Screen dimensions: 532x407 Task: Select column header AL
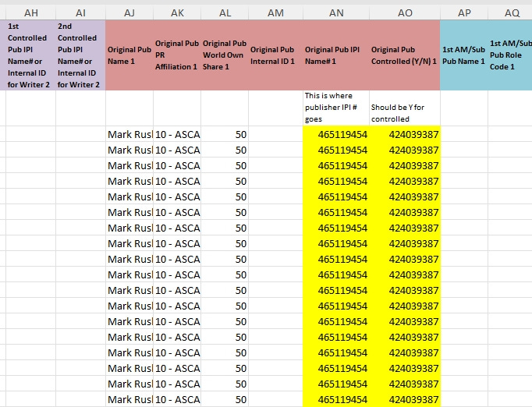[225, 13]
